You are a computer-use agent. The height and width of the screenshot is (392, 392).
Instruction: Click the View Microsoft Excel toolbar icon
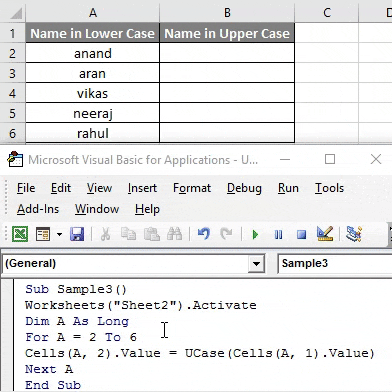(20, 234)
